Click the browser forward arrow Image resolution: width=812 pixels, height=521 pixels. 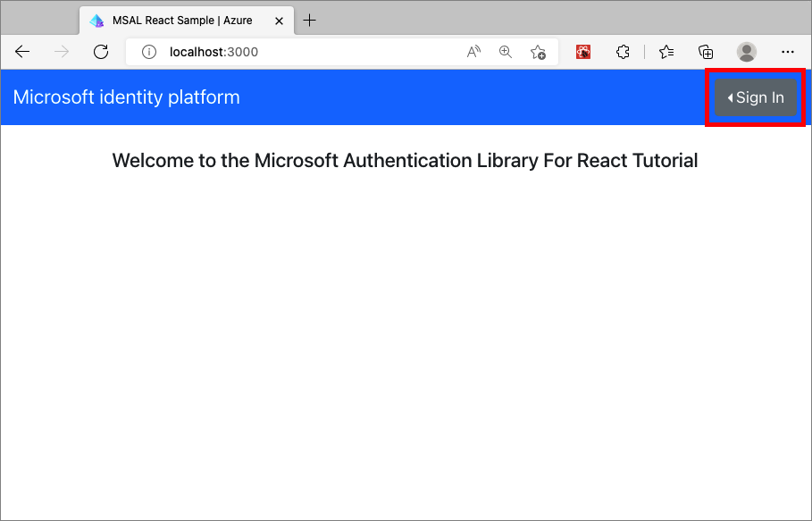[x=62, y=52]
